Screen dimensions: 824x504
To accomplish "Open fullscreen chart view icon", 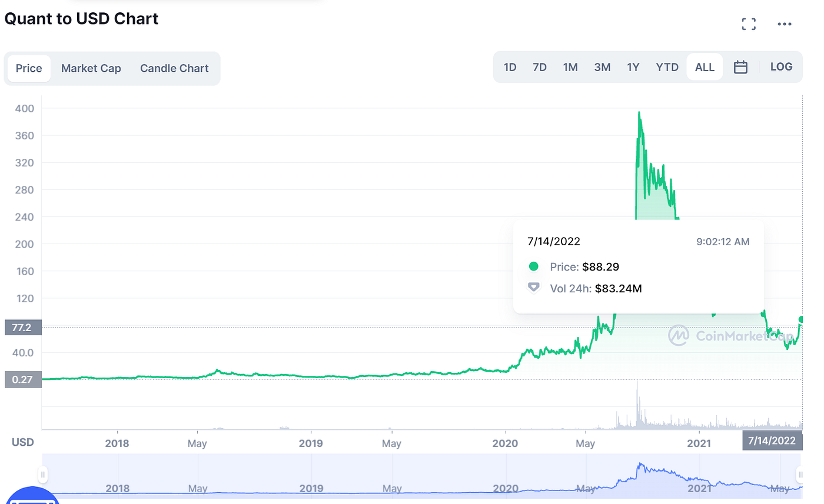I will (749, 24).
